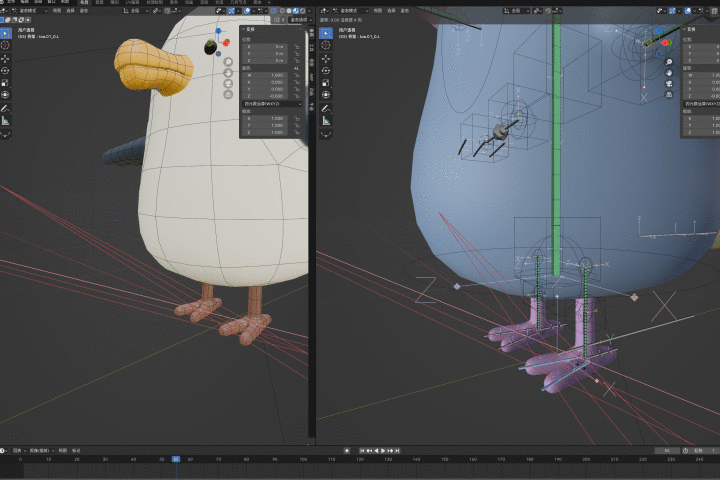Open View menu in left viewport header

56,11
